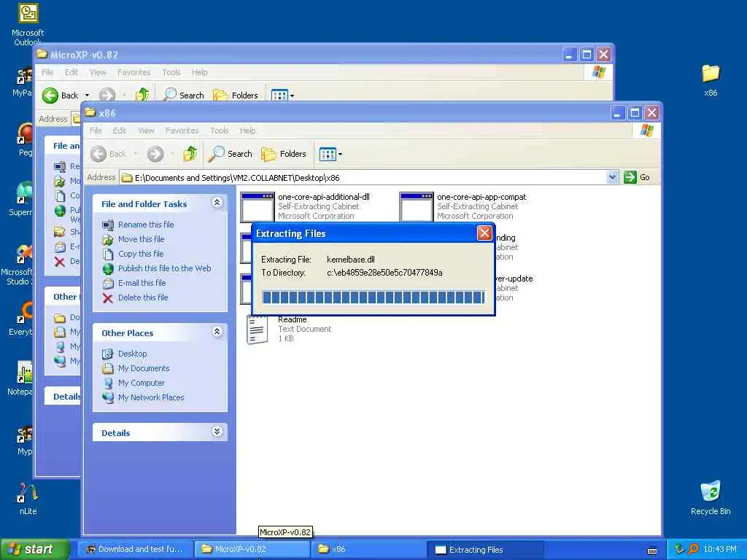Click Publish this file to the Web

[164, 268]
